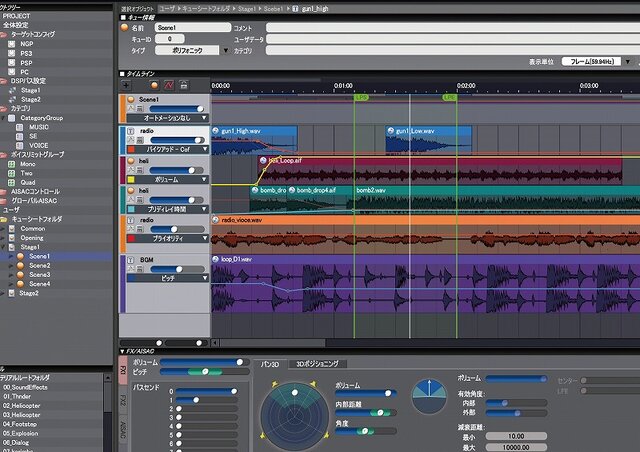Toggle the PS3 target config checkbox
This screenshot has height=452, width=640.
pyautogui.click(x=11, y=53)
